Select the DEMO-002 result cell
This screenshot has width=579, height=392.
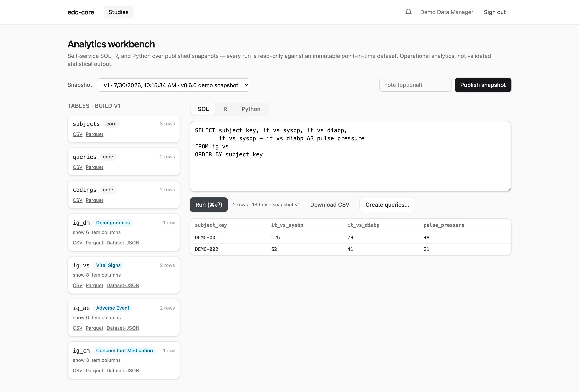click(206, 249)
